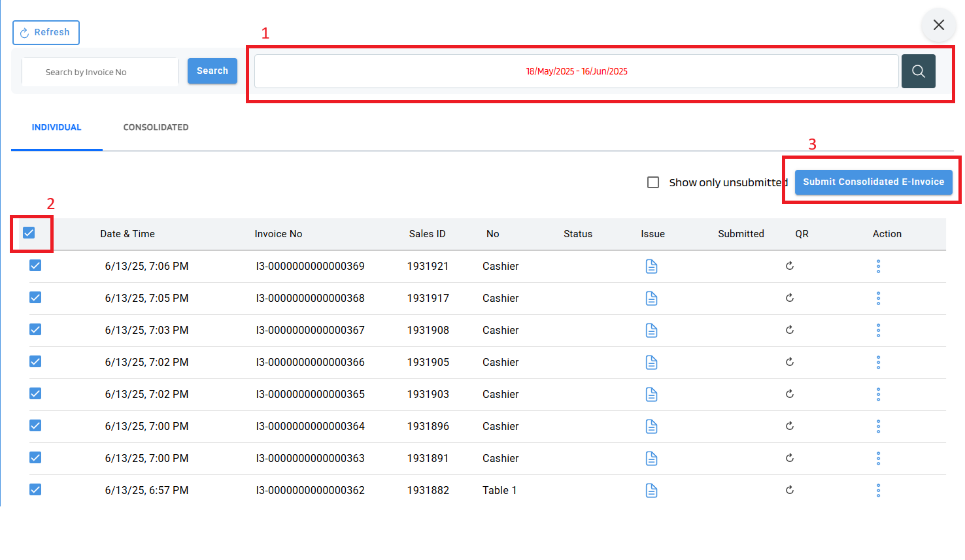The width and height of the screenshot is (965, 560).
Task: Open issue document for invoice I3-0000000000000367
Action: [651, 330]
